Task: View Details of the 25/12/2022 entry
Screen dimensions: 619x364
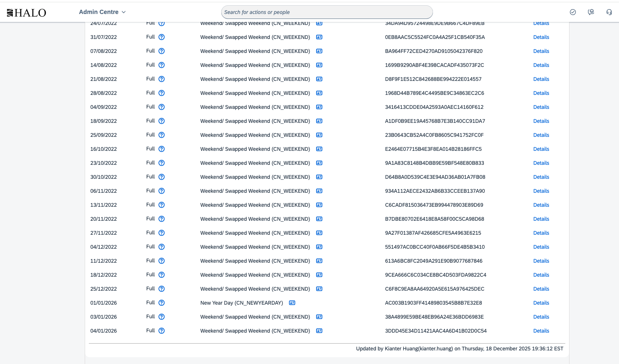Action: coord(541,289)
